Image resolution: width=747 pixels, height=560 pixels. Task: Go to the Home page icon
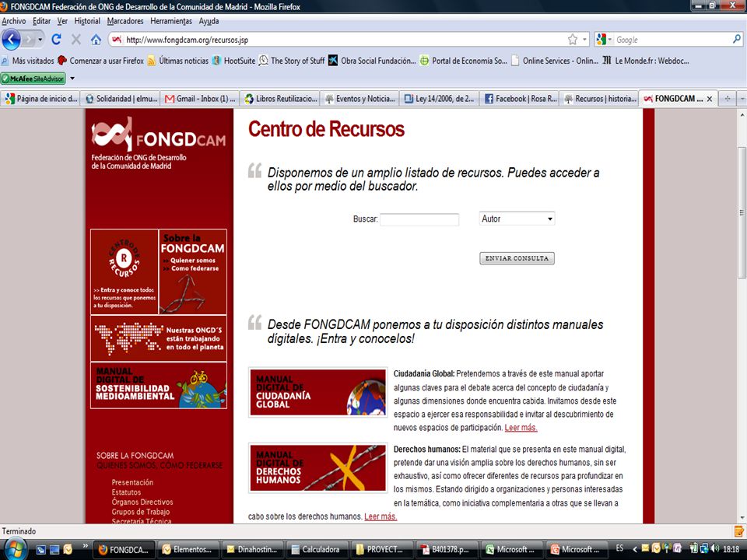tap(96, 40)
